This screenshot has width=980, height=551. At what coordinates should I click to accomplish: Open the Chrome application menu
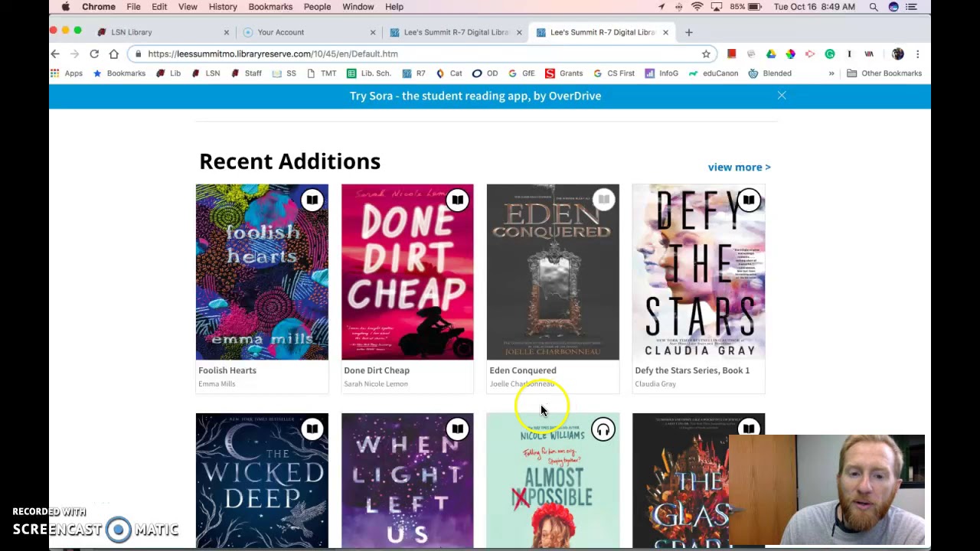click(99, 7)
